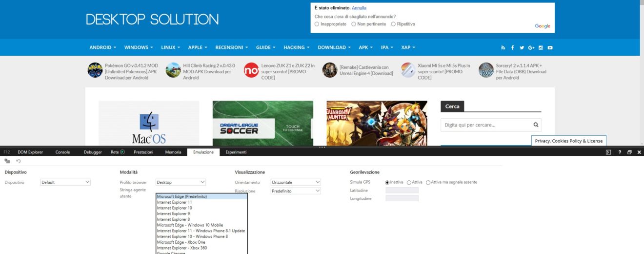Open the devtools console toggle icon
Screen dimensions: 644x254
click(x=608, y=152)
